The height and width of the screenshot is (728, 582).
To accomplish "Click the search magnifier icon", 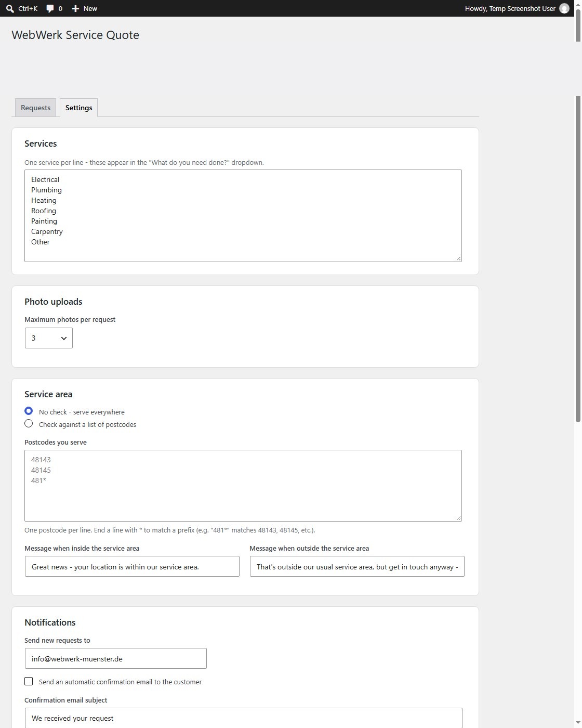I will coord(10,8).
